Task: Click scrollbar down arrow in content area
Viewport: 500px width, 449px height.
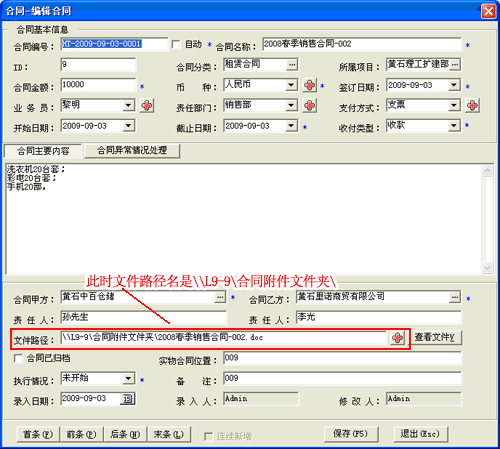Action: (487, 267)
